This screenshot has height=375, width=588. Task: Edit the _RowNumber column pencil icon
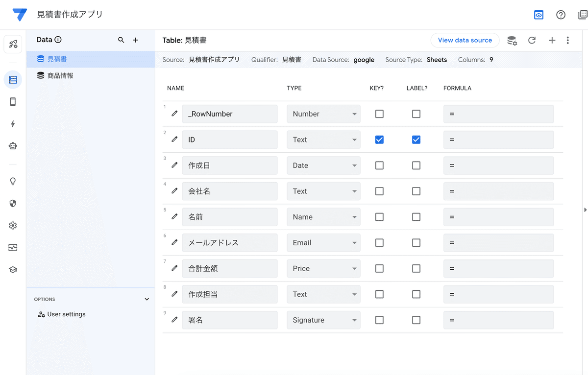pyautogui.click(x=174, y=114)
